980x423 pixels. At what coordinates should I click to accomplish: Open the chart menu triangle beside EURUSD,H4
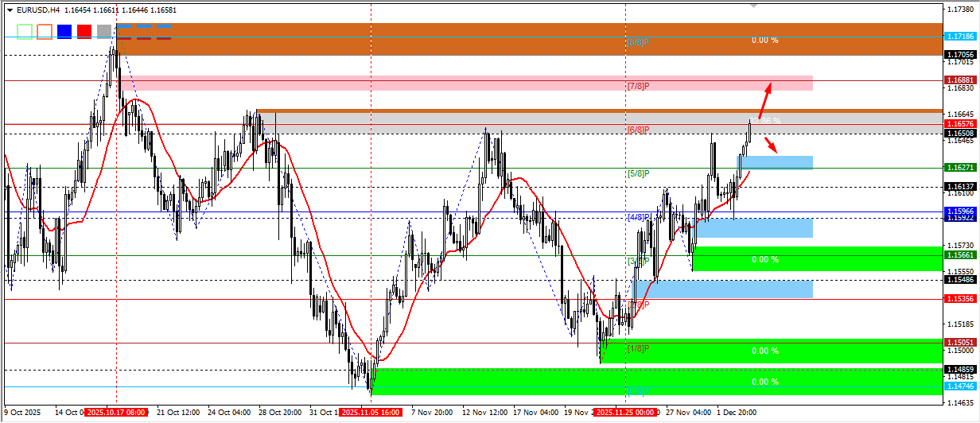click(x=10, y=10)
